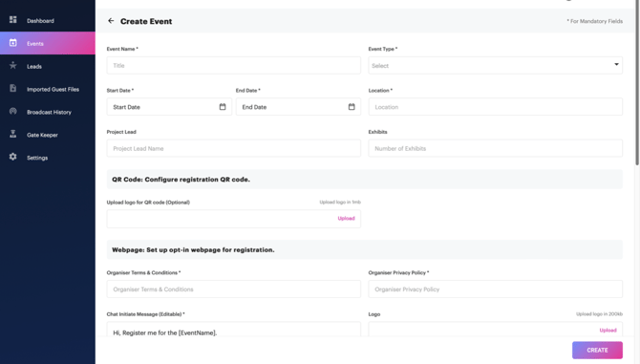Click the Location input field
This screenshot has height=364, width=640.
(x=495, y=107)
